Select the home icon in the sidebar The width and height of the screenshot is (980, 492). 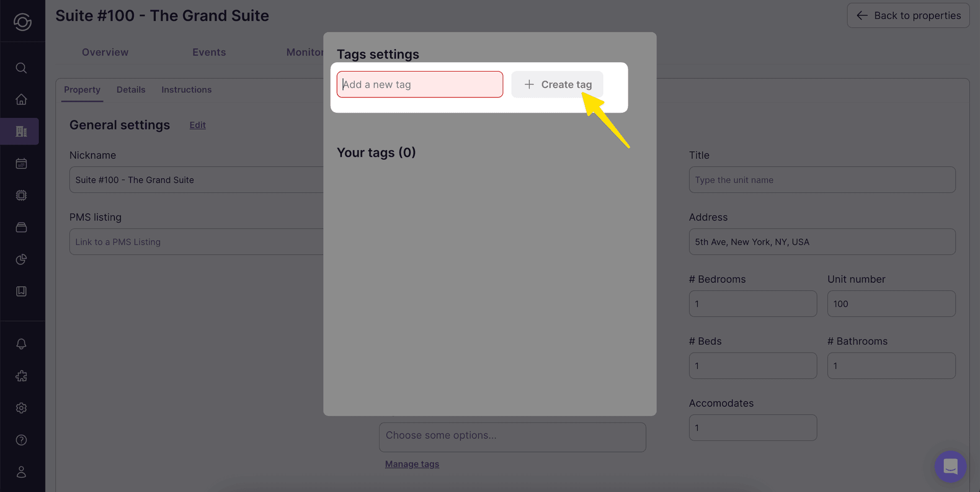pos(21,100)
